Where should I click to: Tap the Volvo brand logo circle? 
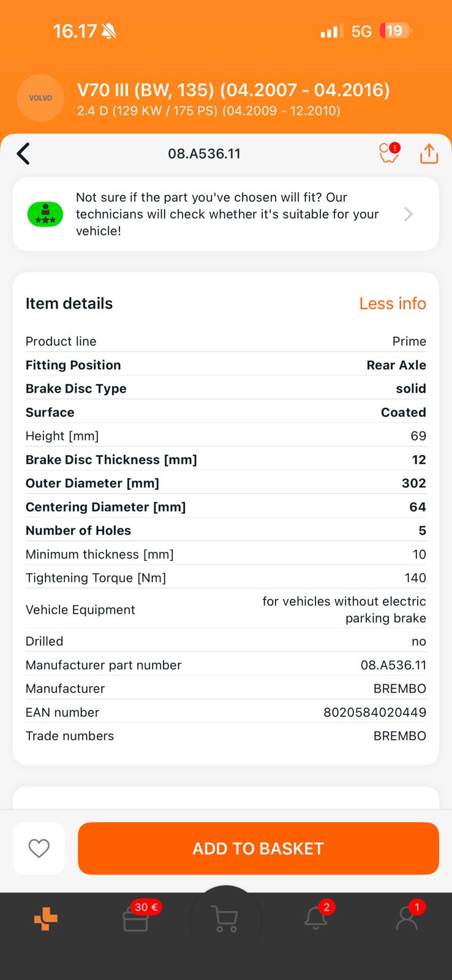pyautogui.click(x=40, y=98)
